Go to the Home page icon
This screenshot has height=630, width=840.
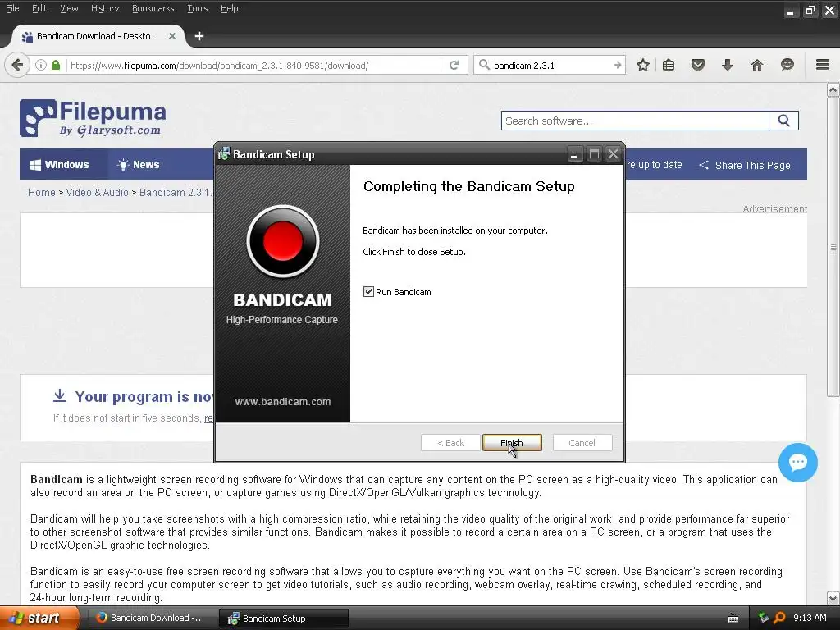click(x=757, y=66)
